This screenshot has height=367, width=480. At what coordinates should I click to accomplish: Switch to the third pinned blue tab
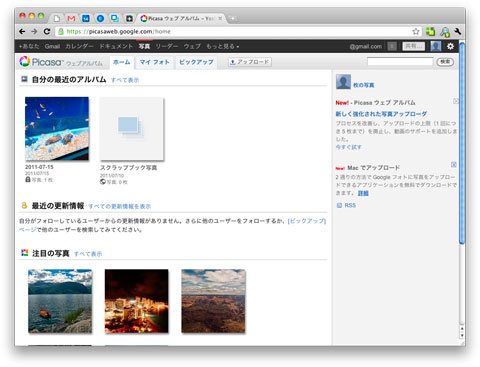pyautogui.click(x=86, y=18)
